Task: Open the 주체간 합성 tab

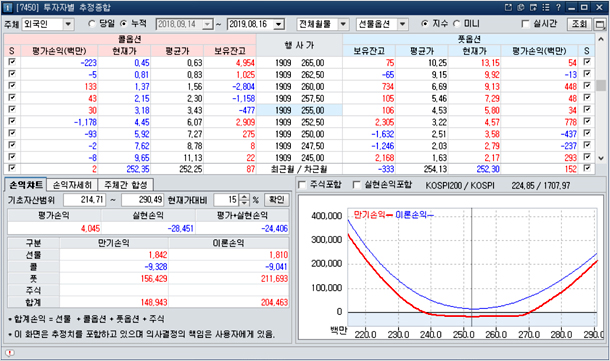Action: pyautogui.click(x=125, y=184)
